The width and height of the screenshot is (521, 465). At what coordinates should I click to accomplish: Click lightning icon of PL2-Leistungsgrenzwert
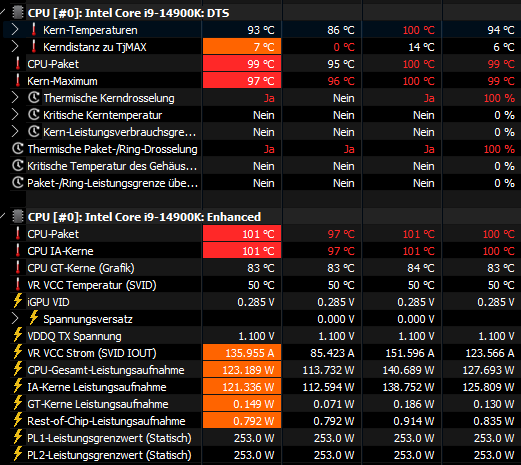18,454
